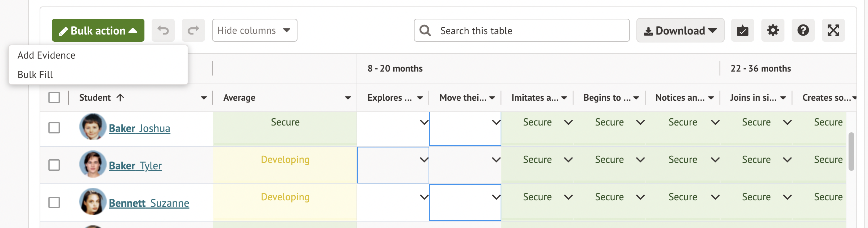Click Baker Joshua's profile photo
This screenshot has width=868, height=228.
coord(93,127)
